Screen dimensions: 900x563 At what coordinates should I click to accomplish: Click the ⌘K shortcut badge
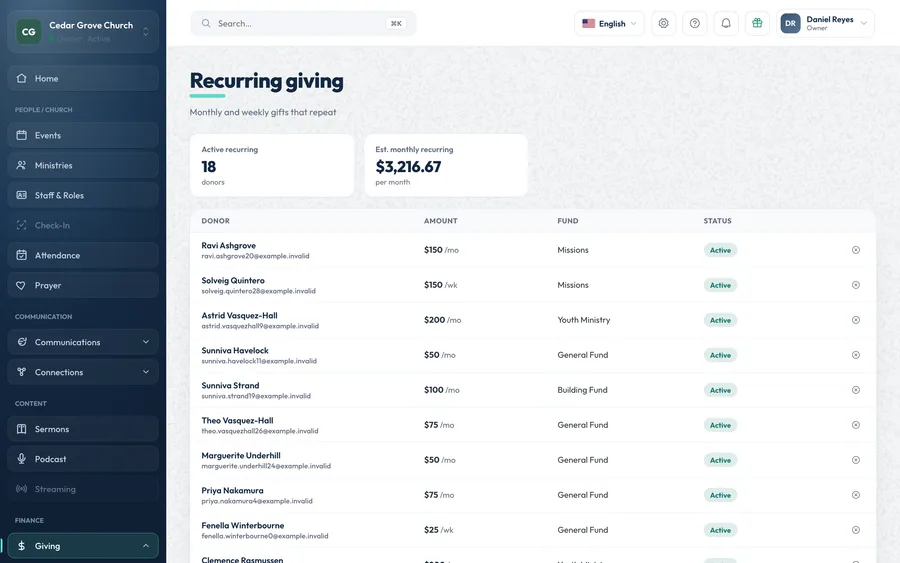396,24
